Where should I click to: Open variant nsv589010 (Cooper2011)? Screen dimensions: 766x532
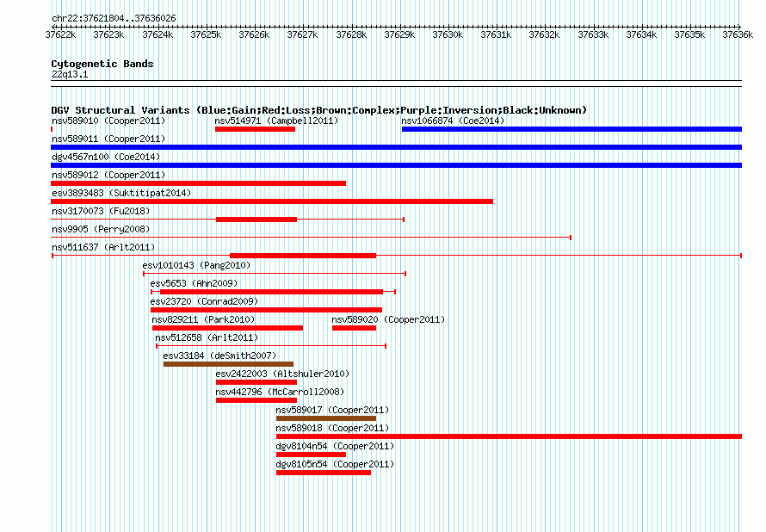108,121
